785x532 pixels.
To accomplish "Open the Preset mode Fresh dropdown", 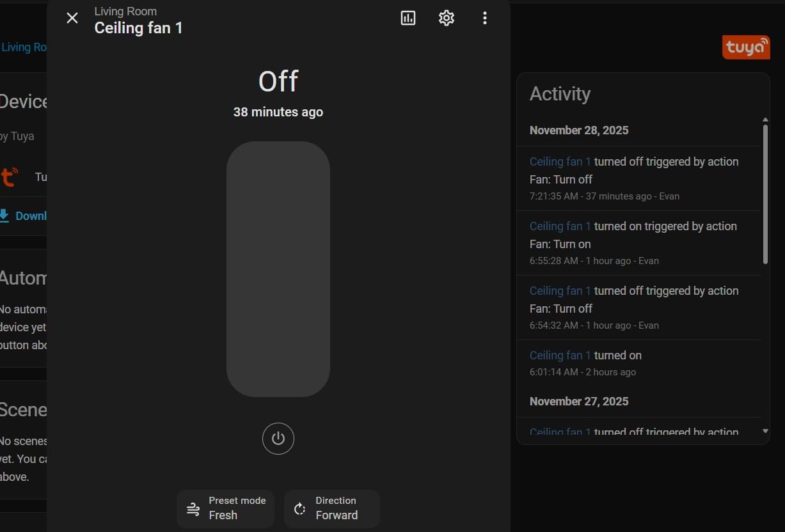I will (x=225, y=509).
